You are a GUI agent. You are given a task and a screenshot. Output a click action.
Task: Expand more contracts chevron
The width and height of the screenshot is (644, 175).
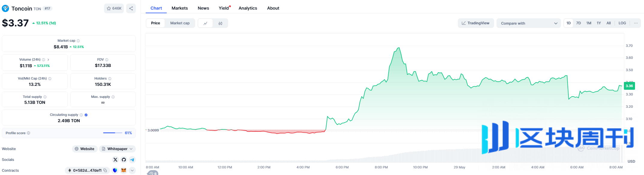click(x=132, y=170)
